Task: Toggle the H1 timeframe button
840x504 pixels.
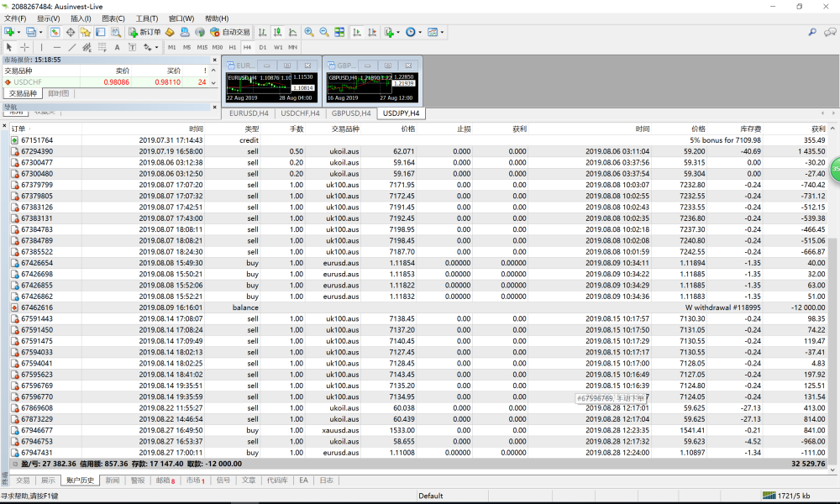Action: pos(233,47)
